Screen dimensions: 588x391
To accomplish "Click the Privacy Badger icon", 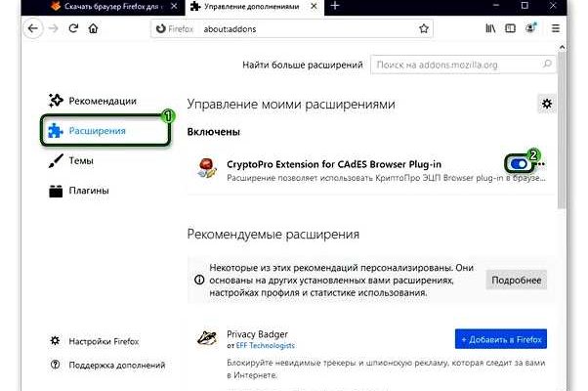I will (207, 338).
